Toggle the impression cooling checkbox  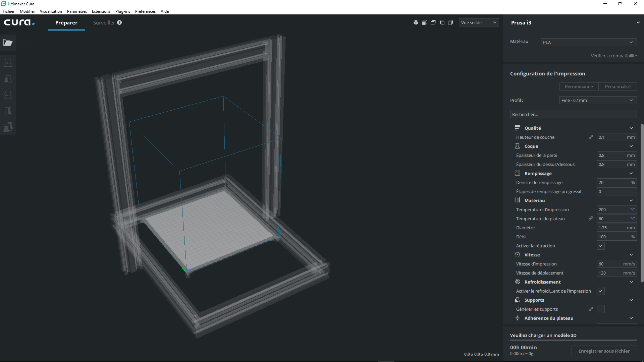pyautogui.click(x=601, y=291)
